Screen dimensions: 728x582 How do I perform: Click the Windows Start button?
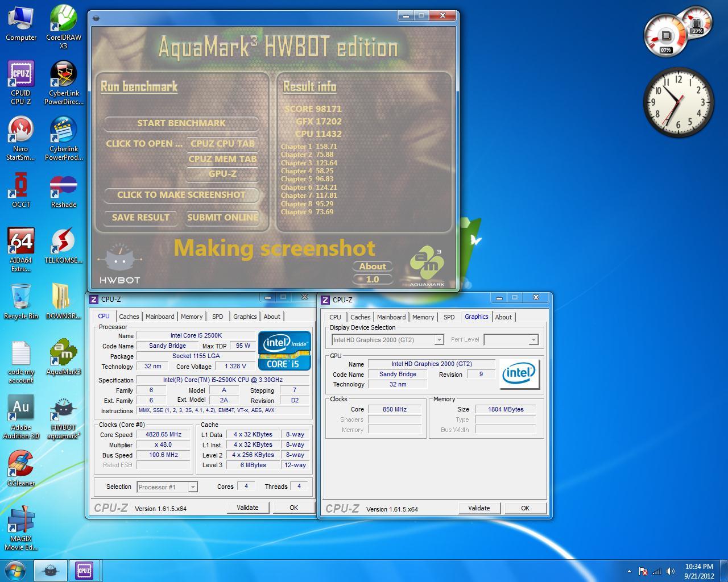click(15, 570)
